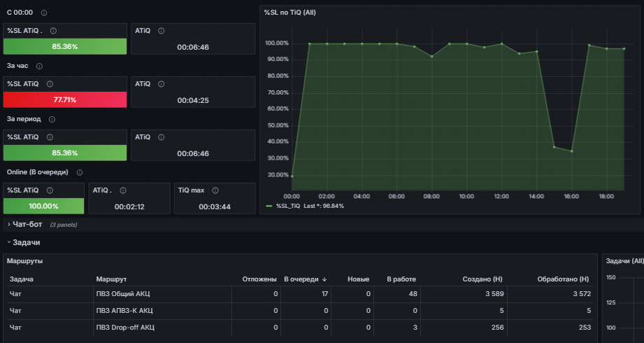
Task: Click the green 100.00% gauge bar
Action: pos(43,206)
